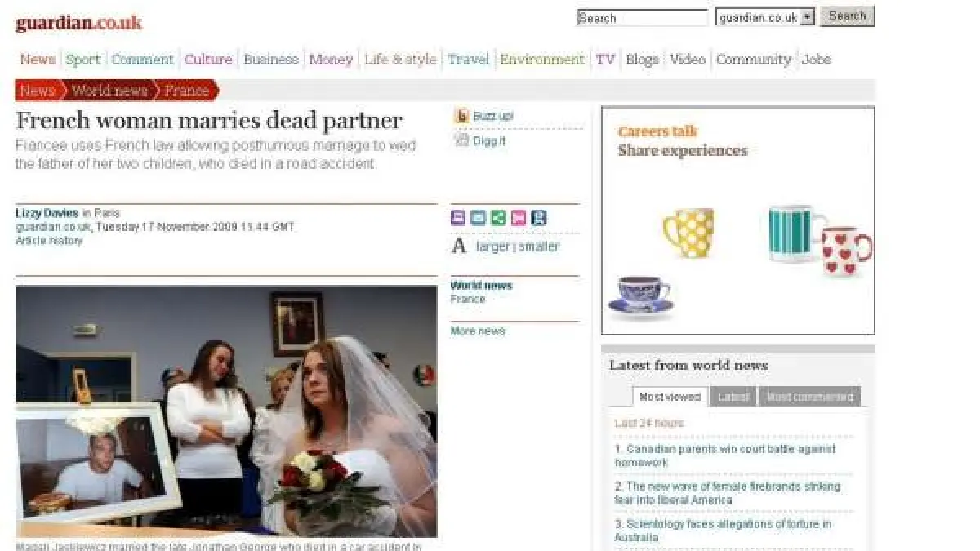
Task: Click the blue email article icon
Action: click(478, 218)
